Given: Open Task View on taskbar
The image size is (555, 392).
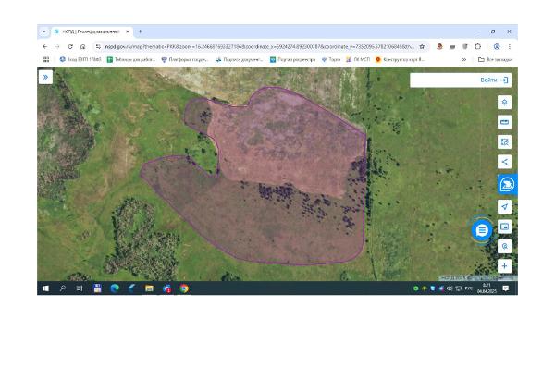Looking at the screenshot, I should click(x=80, y=288).
